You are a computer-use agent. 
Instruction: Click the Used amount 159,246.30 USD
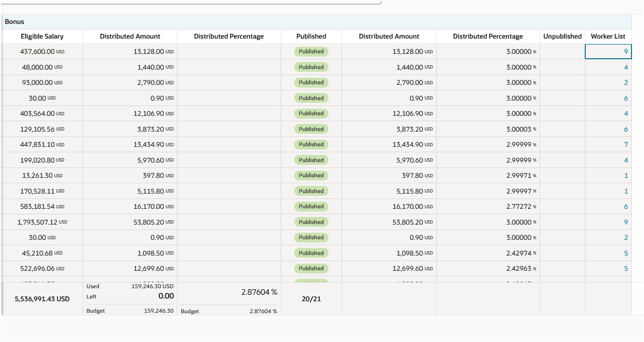(152, 286)
